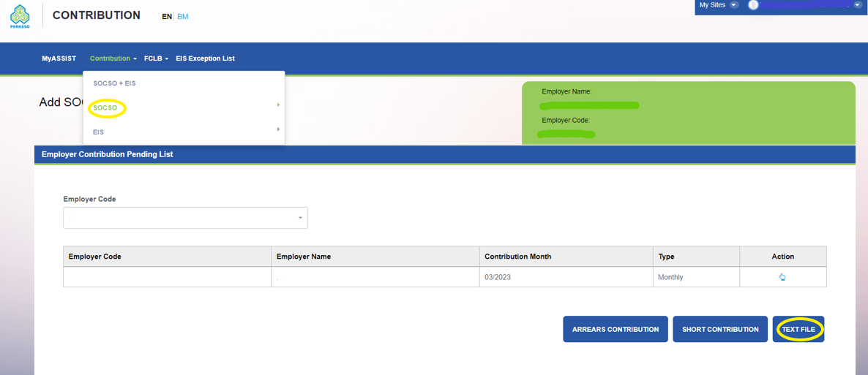
Task: Expand the FCLB menu dropdown
Action: click(156, 58)
